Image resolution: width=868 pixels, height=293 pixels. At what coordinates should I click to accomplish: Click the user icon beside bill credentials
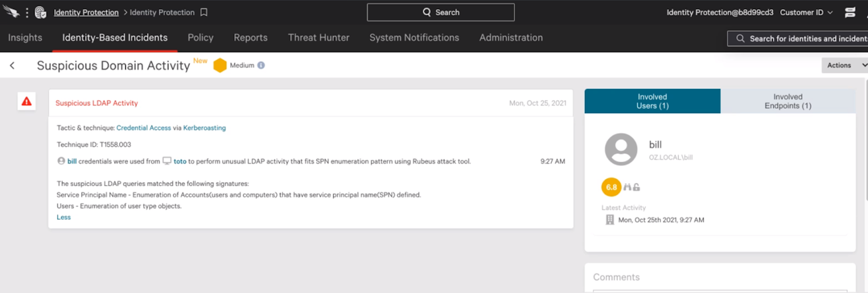pyautogui.click(x=61, y=161)
